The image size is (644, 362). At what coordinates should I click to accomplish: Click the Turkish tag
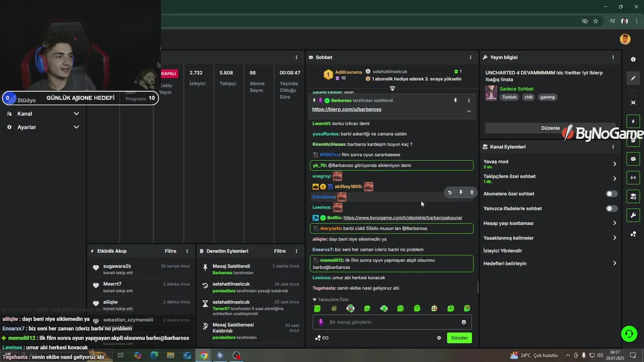509,97
